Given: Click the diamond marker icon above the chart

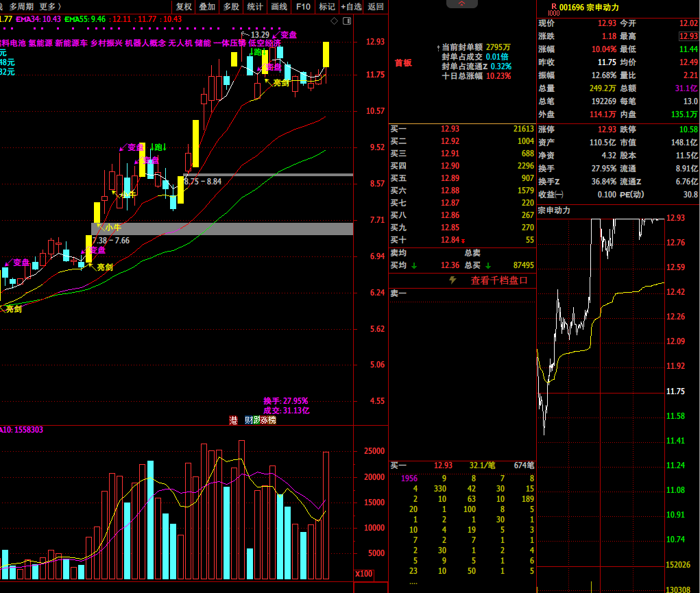Looking at the screenshot, I should (x=334, y=21).
